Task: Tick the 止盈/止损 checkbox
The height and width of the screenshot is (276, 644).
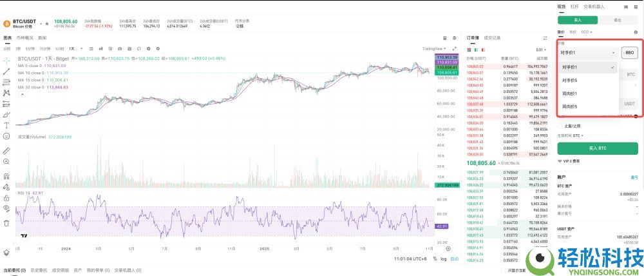Action: pos(560,126)
